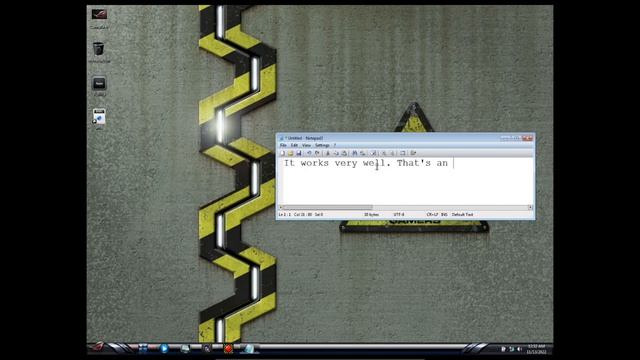
Task: Click the Customize Schemes icon in Notepad2 toolbar
Action: point(413,153)
